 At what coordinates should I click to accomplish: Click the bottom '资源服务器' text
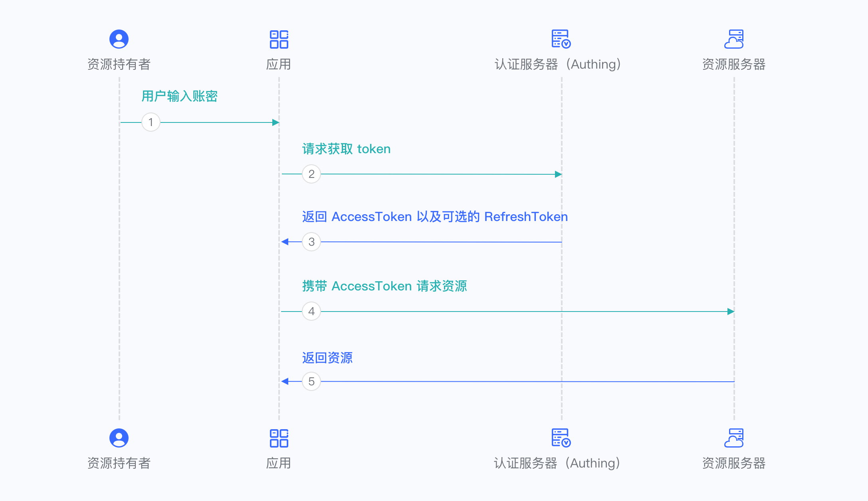[734, 463]
